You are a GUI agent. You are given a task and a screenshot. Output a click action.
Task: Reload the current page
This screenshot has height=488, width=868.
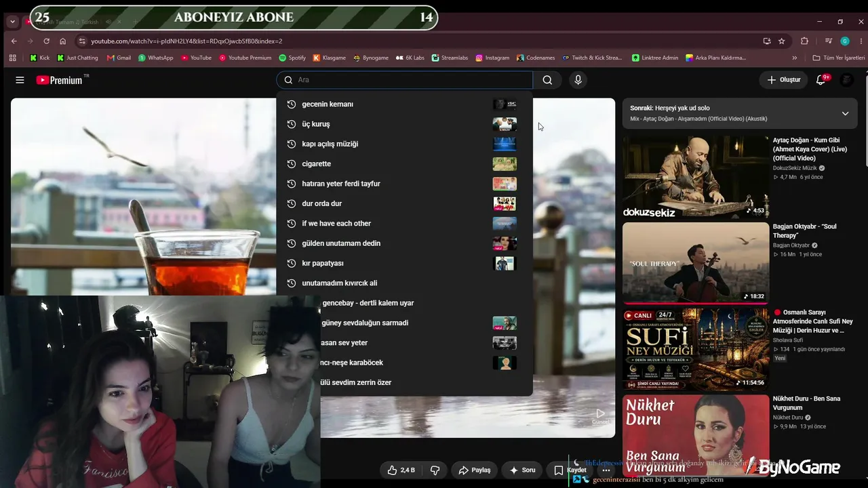pos(46,41)
